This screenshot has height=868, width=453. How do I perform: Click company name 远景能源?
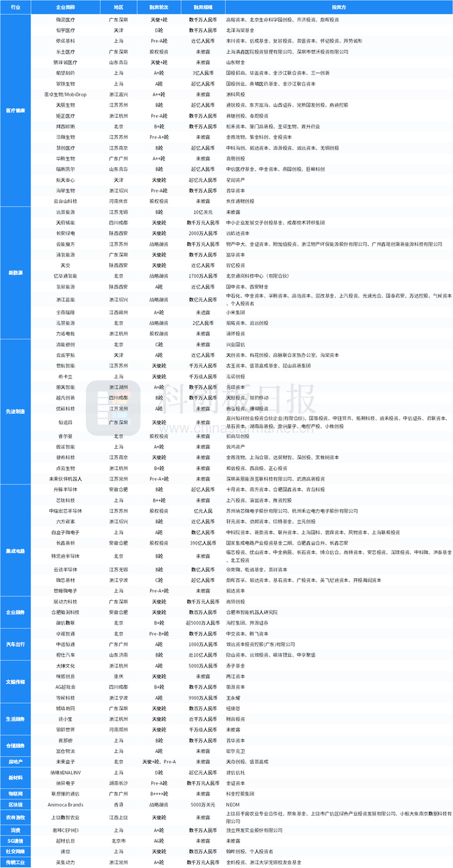pos(66,212)
